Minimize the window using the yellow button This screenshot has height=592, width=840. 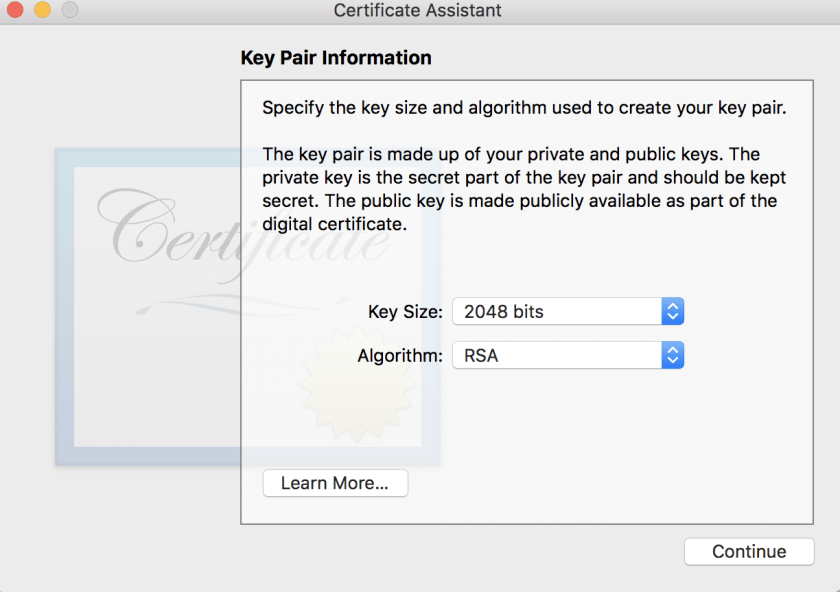[x=42, y=11]
